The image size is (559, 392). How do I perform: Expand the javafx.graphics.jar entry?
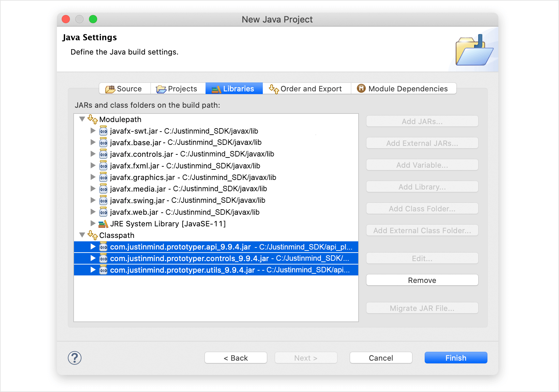point(93,177)
